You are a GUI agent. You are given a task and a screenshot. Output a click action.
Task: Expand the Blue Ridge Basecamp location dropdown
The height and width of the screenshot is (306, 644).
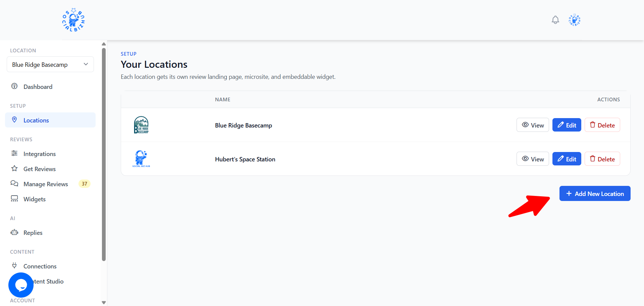point(50,64)
